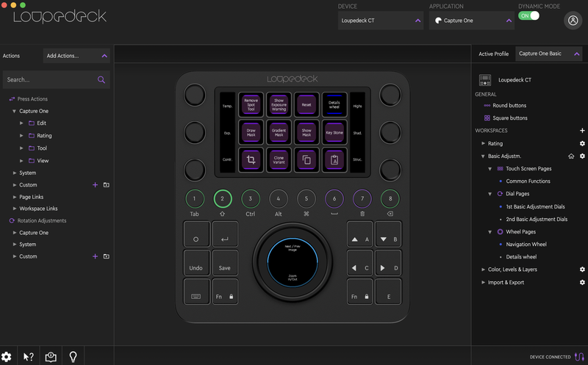Viewport: 588px width, 365px height.
Task: Open the Add Actions dropdown
Action: click(76, 56)
